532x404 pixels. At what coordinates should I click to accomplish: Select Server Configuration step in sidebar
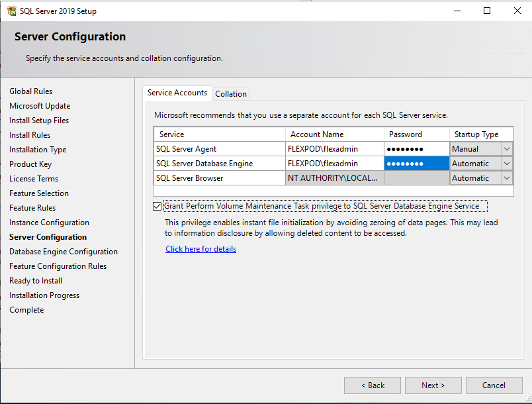[48, 237]
